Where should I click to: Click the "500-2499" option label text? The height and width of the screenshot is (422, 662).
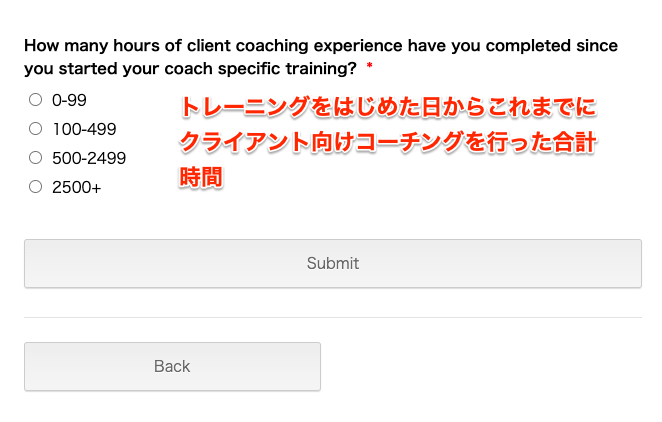click(89, 158)
